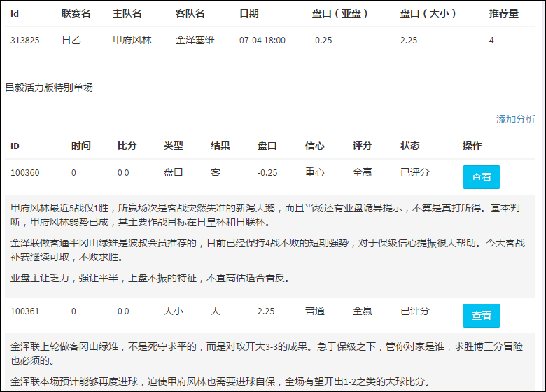
Task: Select the heading 吕毅活力版特别单场
Action: [x=49, y=87]
